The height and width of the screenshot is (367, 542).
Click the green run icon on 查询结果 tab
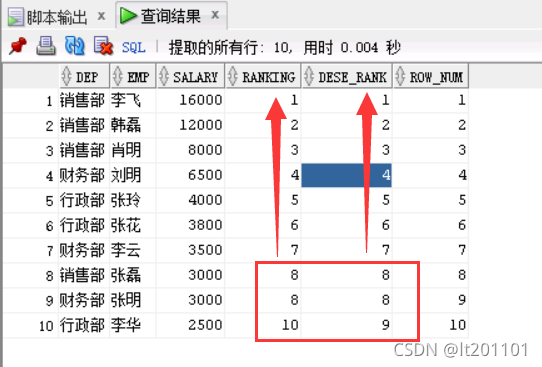(128, 16)
